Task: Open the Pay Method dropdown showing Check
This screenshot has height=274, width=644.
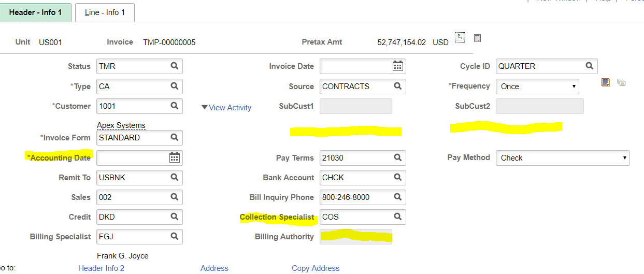Action: click(x=563, y=158)
